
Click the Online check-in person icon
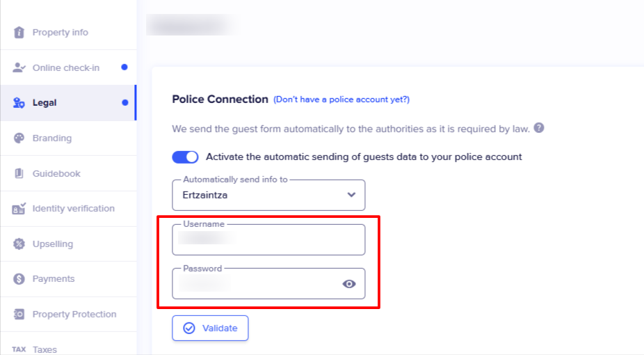(19, 68)
